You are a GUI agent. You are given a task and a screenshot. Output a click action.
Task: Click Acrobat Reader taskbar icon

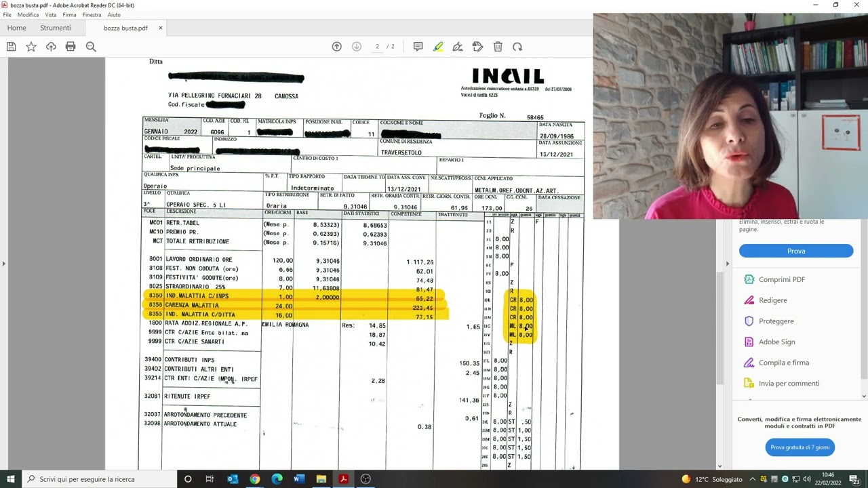343,479
